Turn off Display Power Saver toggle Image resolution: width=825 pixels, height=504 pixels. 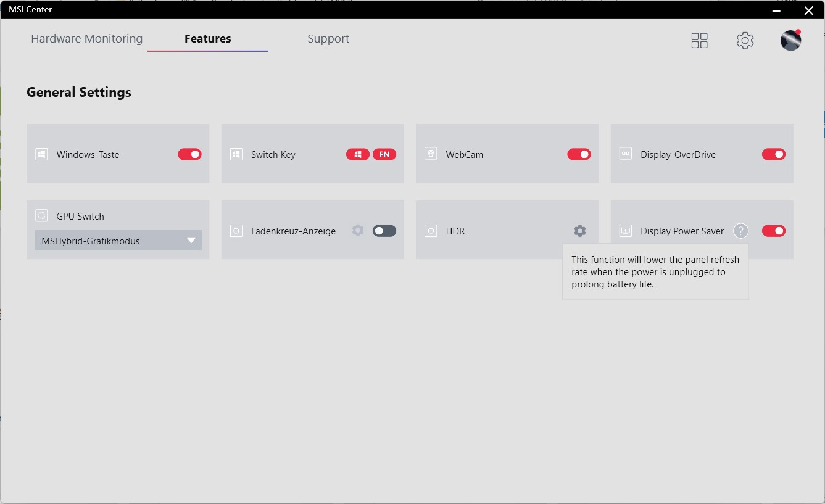pyautogui.click(x=774, y=231)
